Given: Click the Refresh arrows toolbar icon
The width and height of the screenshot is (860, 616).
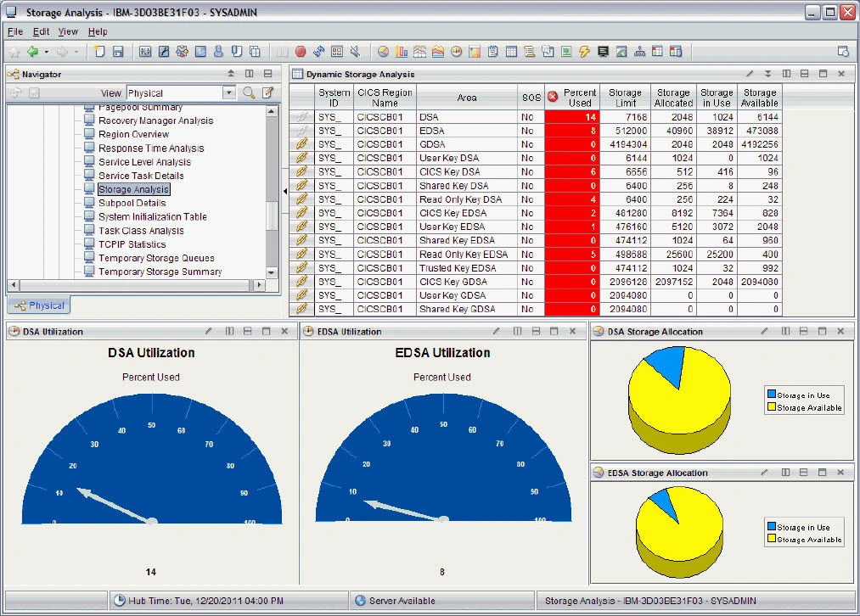Looking at the screenshot, I should point(318,52).
